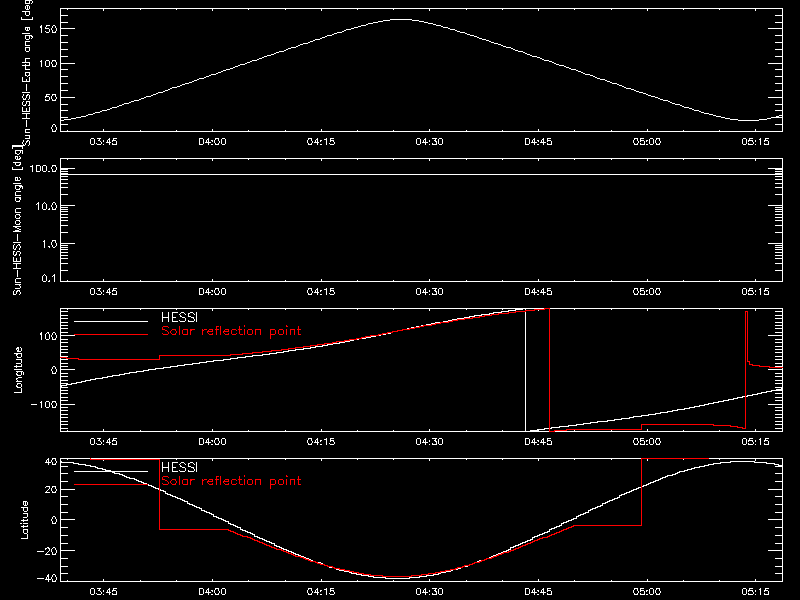This screenshot has height=600, width=800.
Task: Select 05:15 time label under the Earth angle plot
Action: (755, 142)
